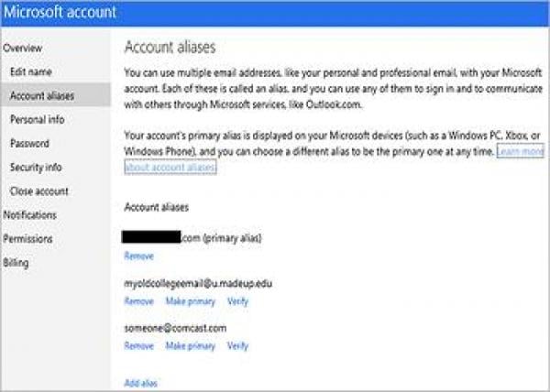Open the Permissions section
550x392 pixels.
click(27, 239)
